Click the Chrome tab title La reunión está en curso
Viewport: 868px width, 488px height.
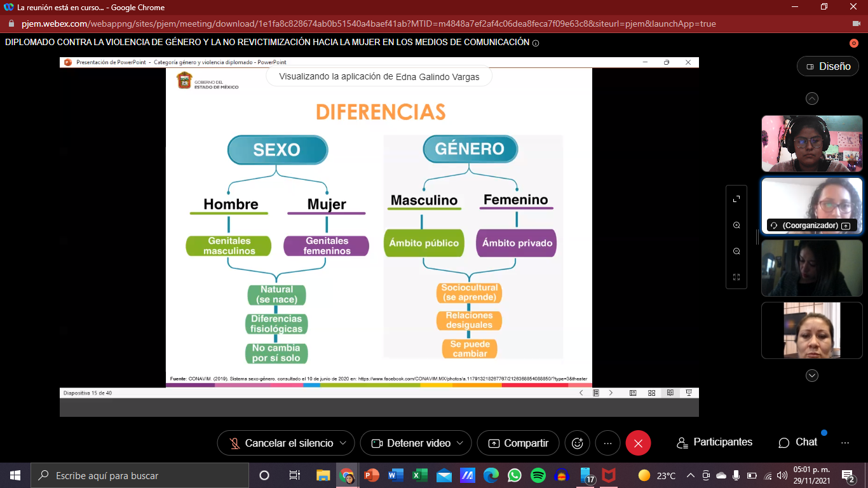pyautogui.click(x=91, y=7)
